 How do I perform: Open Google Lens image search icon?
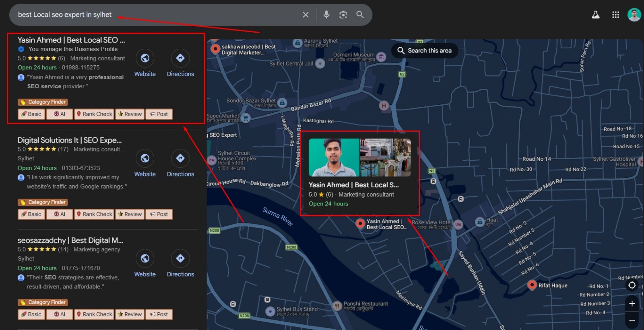(x=343, y=15)
